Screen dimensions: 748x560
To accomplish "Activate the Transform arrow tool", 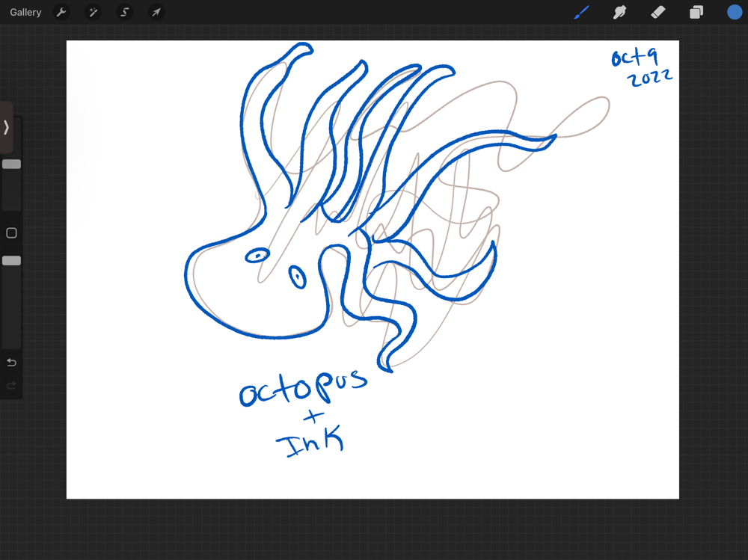I will pyautogui.click(x=156, y=13).
